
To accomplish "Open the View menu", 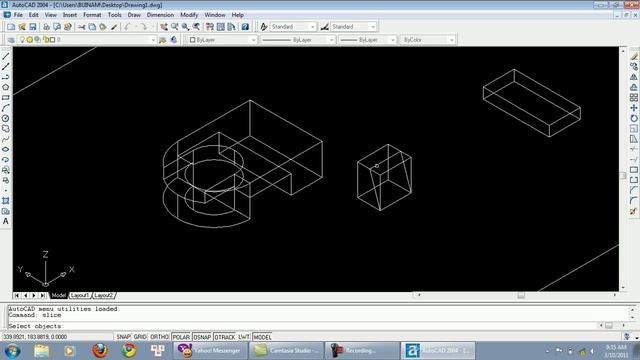I will coord(51,15).
